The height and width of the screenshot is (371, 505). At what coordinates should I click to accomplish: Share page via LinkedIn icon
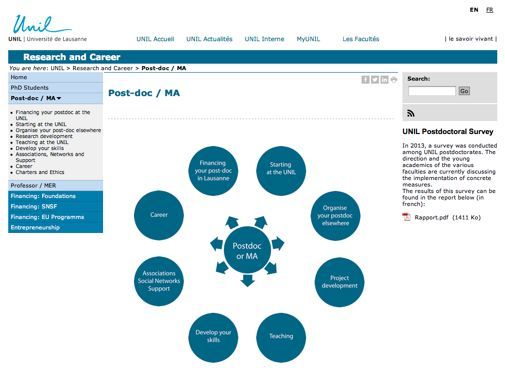(384, 80)
